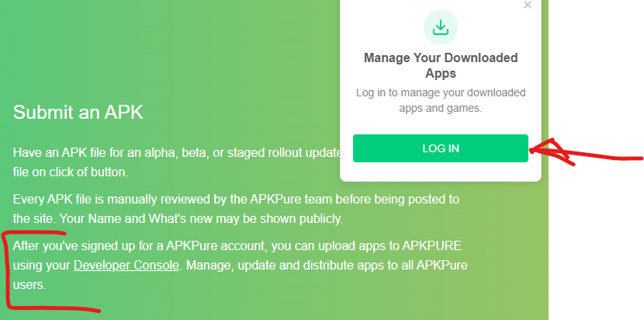Click the LOG IN button

tap(440, 148)
